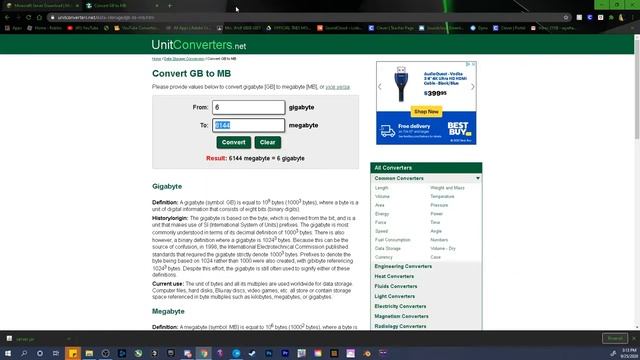Viewport: 640px width, 360px height.
Task: Open Task View on the taskbar
Action: coord(56,353)
